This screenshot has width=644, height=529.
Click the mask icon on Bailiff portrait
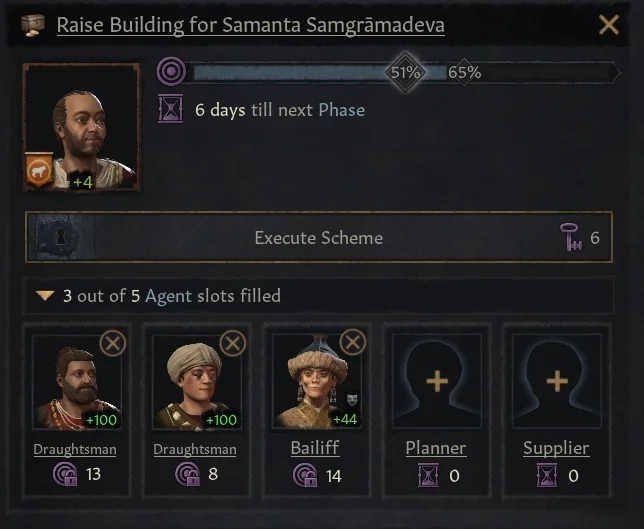(352, 399)
